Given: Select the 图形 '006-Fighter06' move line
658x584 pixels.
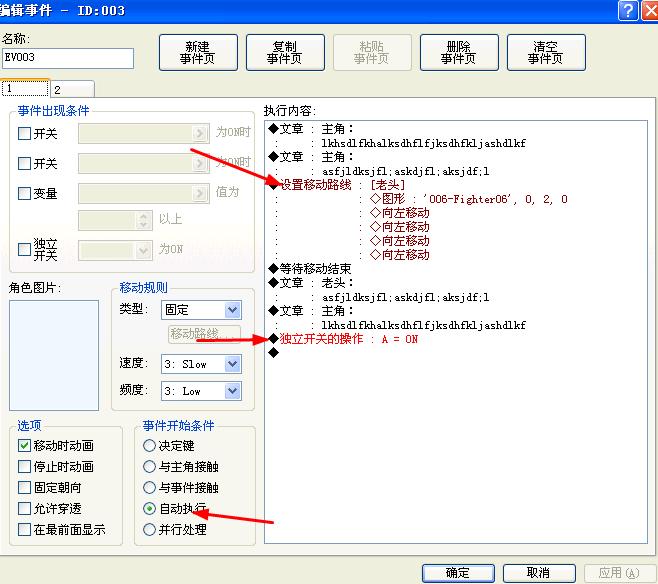Looking at the screenshot, I should pyautogui.click(x=469, y=199).
